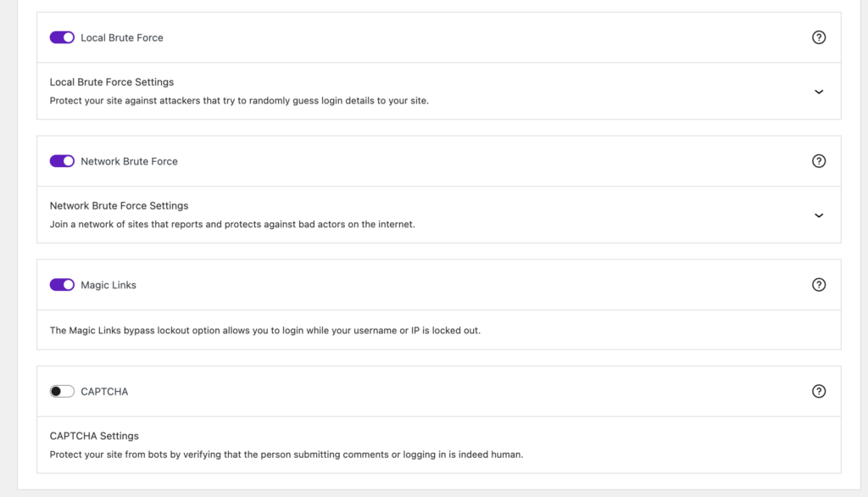This screenshot has height=497, width=868.
Task: Click the Network Brute Force Settings heading
Action: click(119, 206)
